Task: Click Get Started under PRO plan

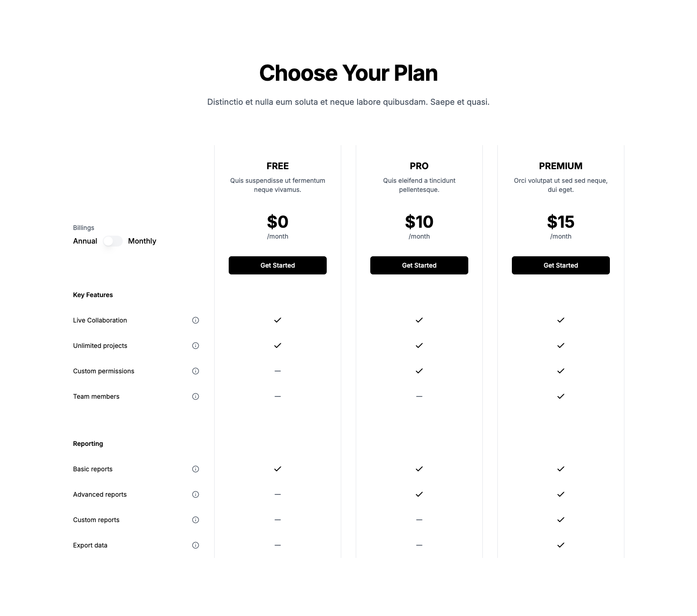Action: 419,265
